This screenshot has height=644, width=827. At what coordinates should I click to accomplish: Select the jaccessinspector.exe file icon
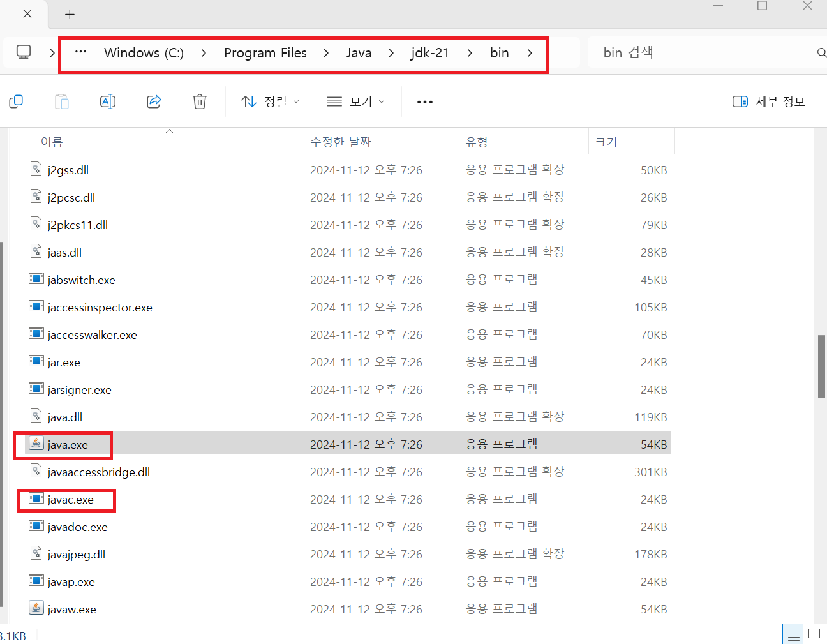pyautogui.click(x=36, y=306)
